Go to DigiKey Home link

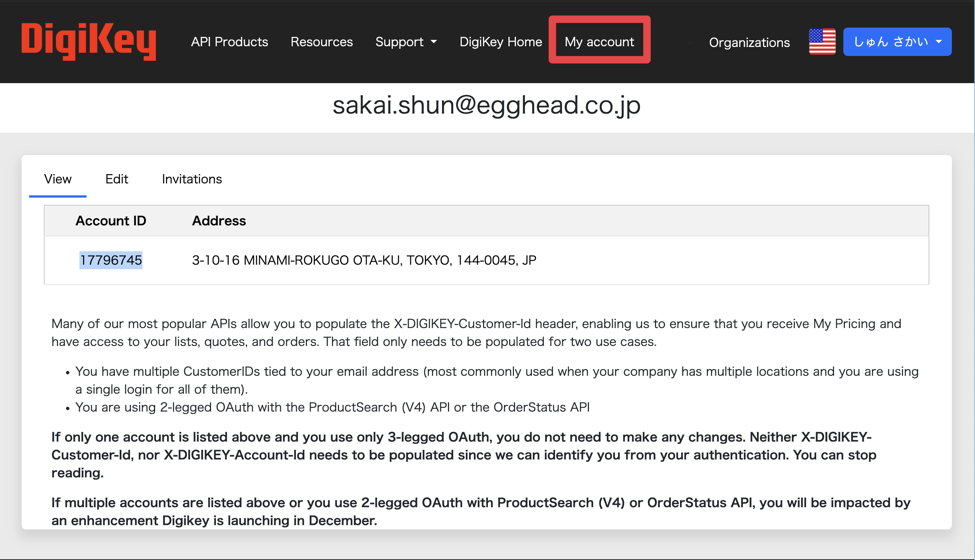(x=501, y=41)
